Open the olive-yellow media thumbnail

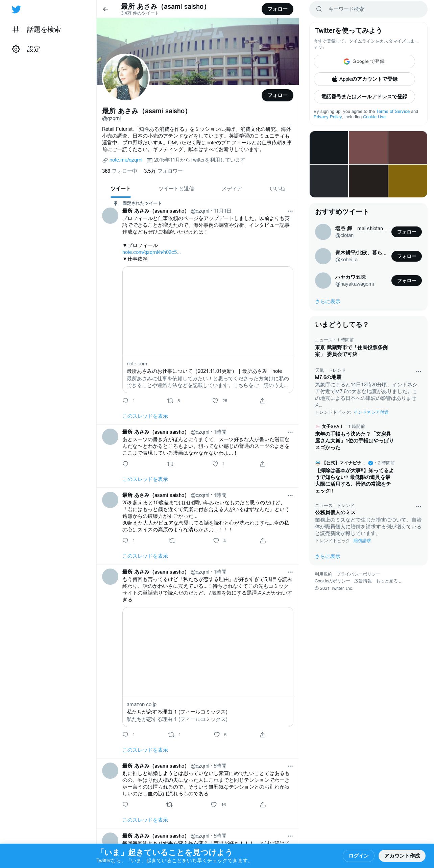[x=408, y=181]
